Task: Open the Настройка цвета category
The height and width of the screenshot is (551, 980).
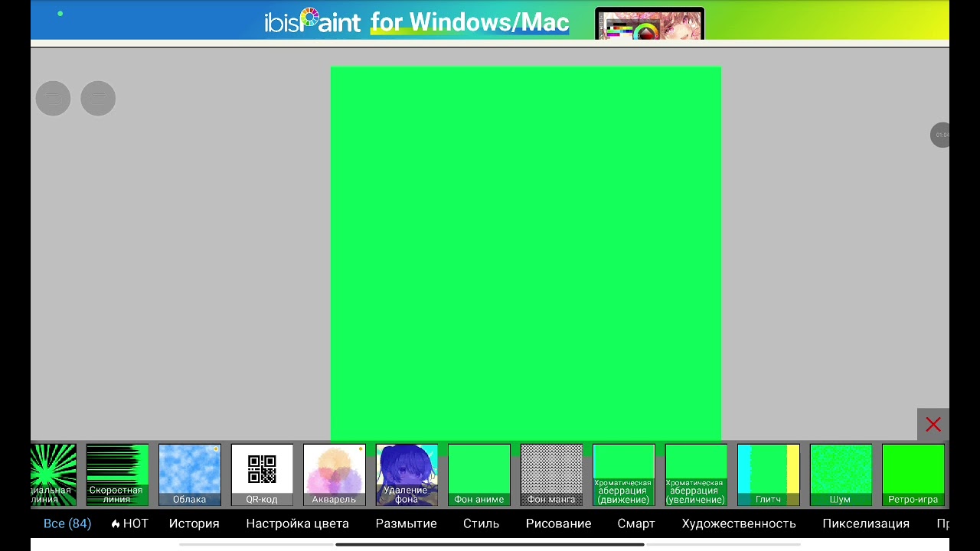Action: pyautogui.click(x=297, y=523)
